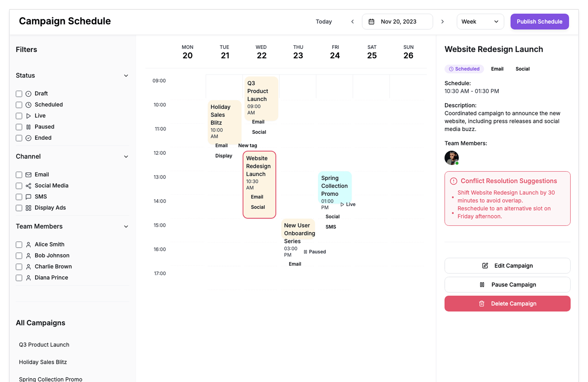Open the Week view dropdown
The height and width of the screenshot is (382, 588).
[x=480, y=22]
